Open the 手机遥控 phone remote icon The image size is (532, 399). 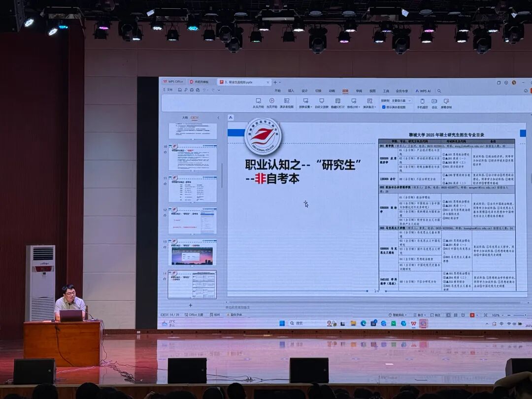coord(422,101)
